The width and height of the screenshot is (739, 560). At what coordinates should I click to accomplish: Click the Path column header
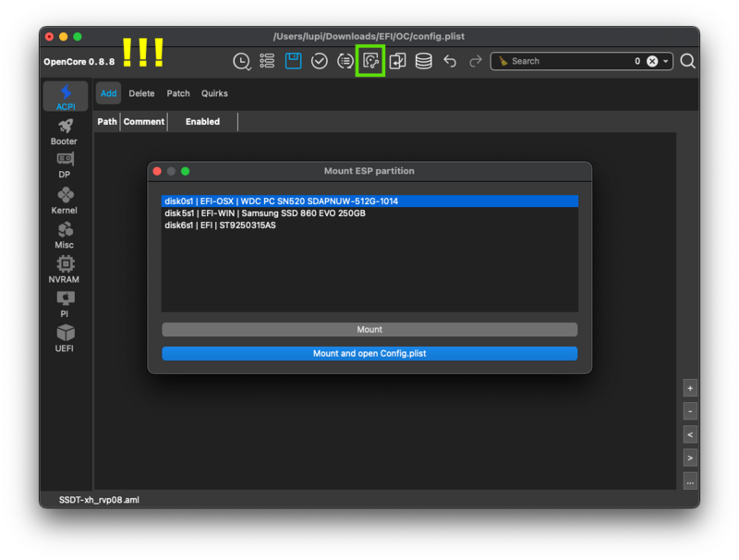(107, 122)
